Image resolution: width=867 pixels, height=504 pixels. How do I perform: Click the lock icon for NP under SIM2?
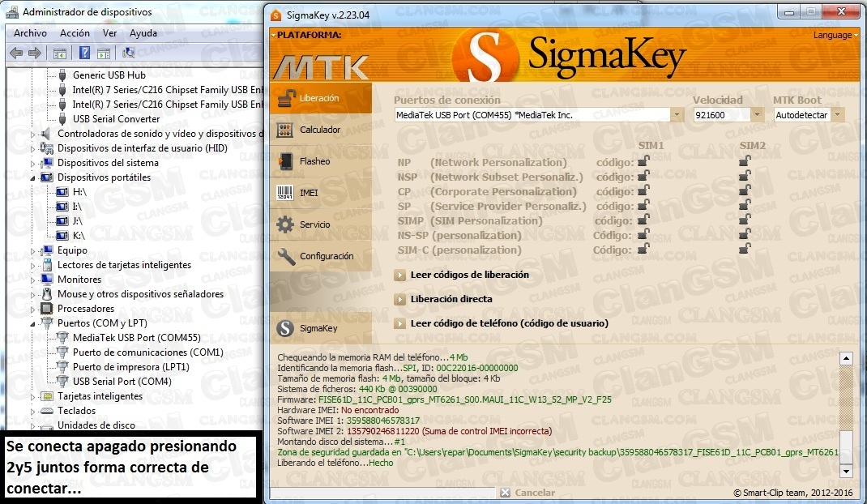pyautogui.click(x=745, y=161)
